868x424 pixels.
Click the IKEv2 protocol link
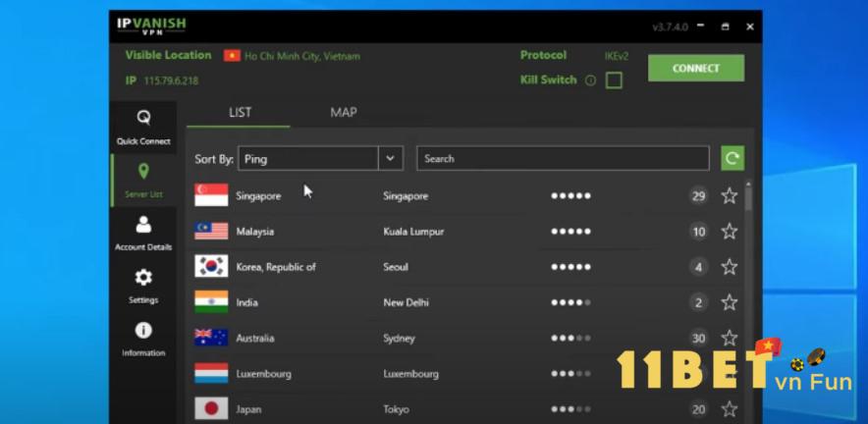(x=616, y=57)
